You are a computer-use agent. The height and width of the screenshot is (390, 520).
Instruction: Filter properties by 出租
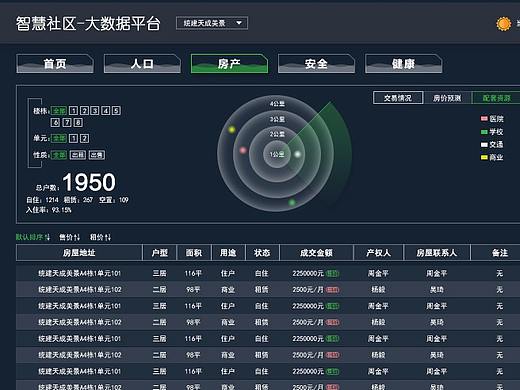pos(78,155)
